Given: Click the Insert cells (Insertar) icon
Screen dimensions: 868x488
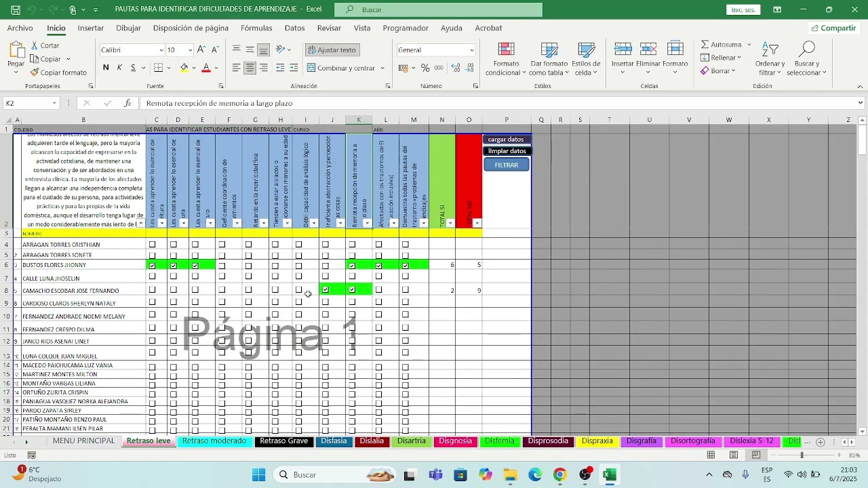Looking at the screenshot, I should coord(623,49).
